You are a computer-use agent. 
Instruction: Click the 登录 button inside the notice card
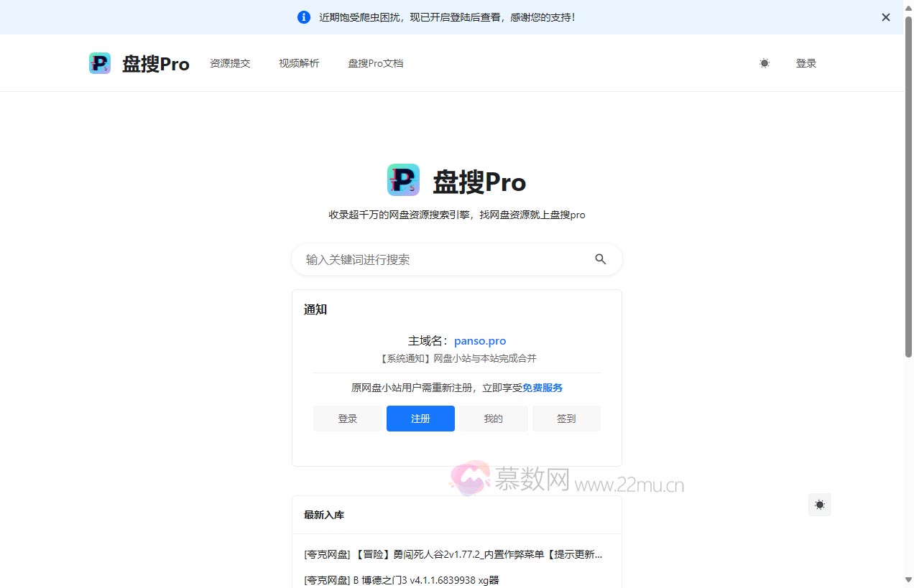pos(347,419)
